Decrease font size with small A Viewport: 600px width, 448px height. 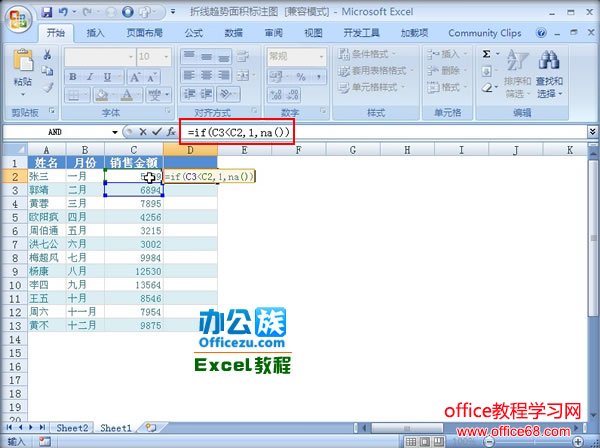(x=152, y=78)
